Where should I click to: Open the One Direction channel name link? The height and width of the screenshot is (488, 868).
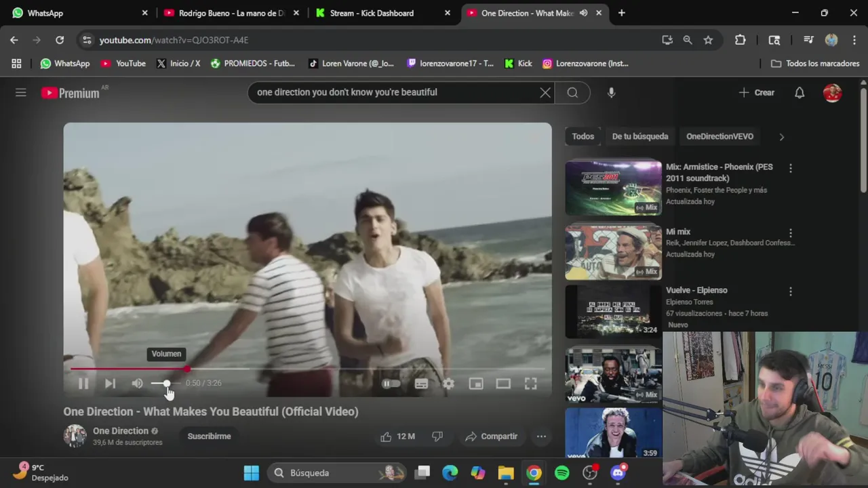pyautogui.click(x=121, y=431)
